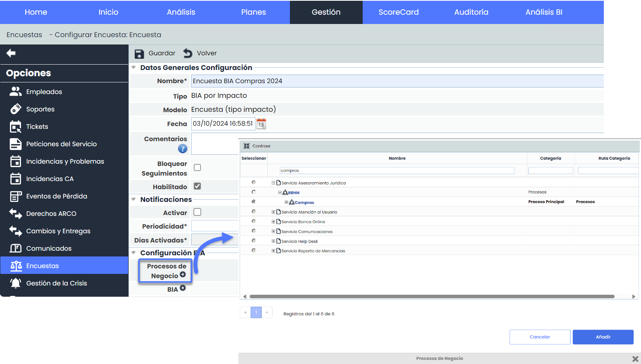Image resolution: width=641 pixels, height=364 pixels.
Task: Enable the Bloquear Seguimientos checkbox
Action: (197, 167)
